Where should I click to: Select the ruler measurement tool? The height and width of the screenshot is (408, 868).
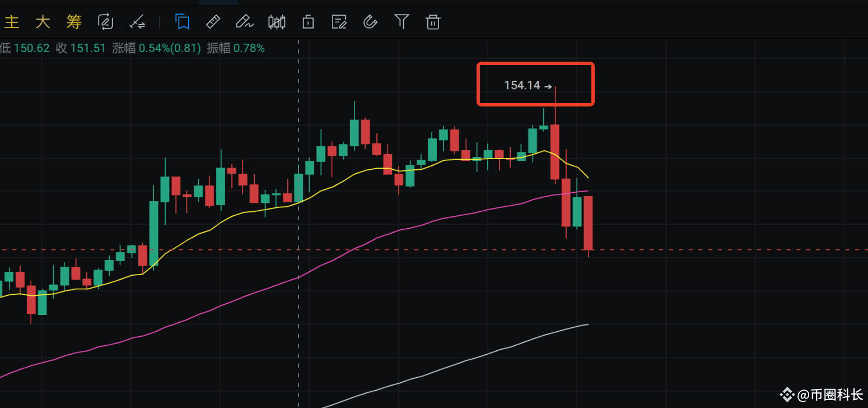pos(213,21)
